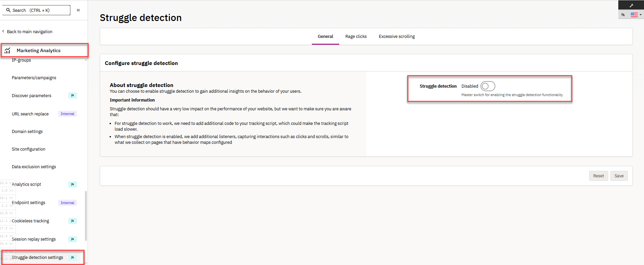Open Parameters/campaigns in sidebar
The image size is (644, 265).
pos(34,78)
